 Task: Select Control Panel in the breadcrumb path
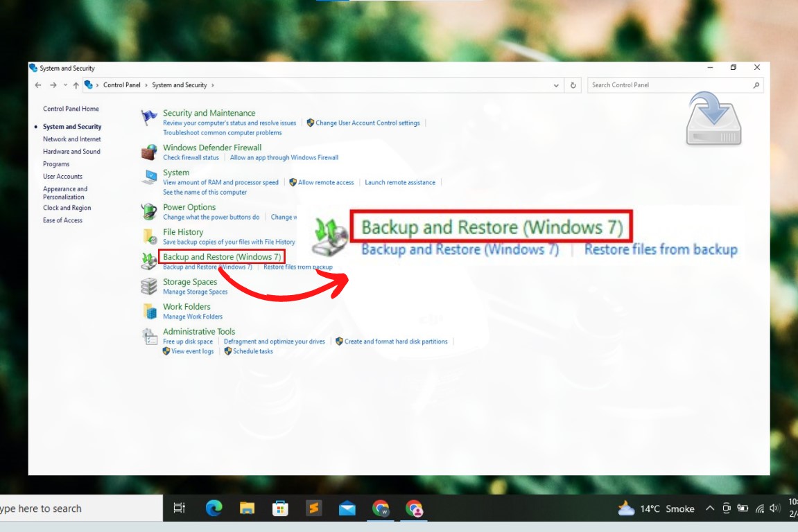(x=121, y=85)
